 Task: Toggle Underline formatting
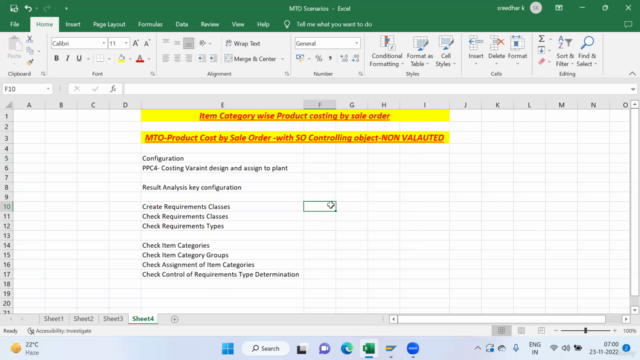(79, 59)
